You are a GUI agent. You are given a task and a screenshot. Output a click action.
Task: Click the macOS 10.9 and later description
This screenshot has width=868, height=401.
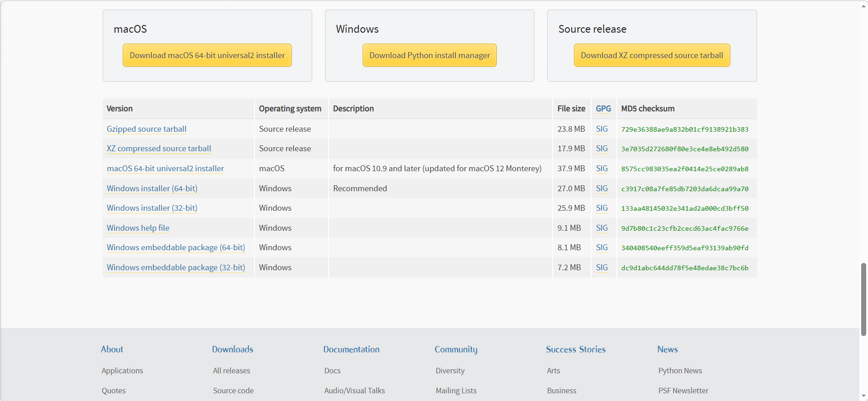(x=437, y=168)
